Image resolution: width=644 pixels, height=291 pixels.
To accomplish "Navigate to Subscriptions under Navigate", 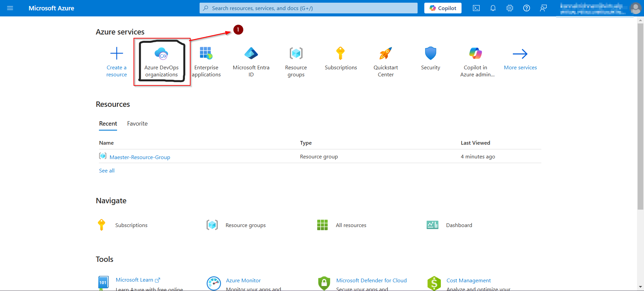I will (x=131, y=225).
